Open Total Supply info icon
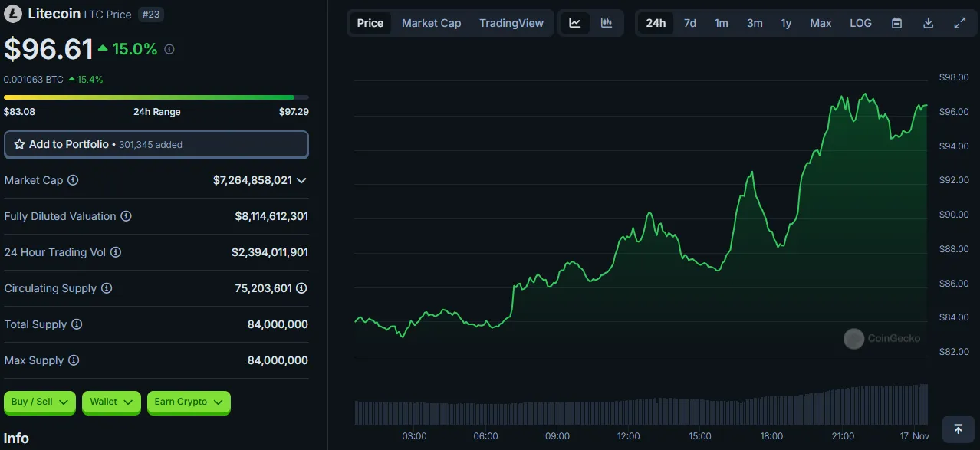Image resolution: width=980 pixels, height=450 pixels. 77,324
